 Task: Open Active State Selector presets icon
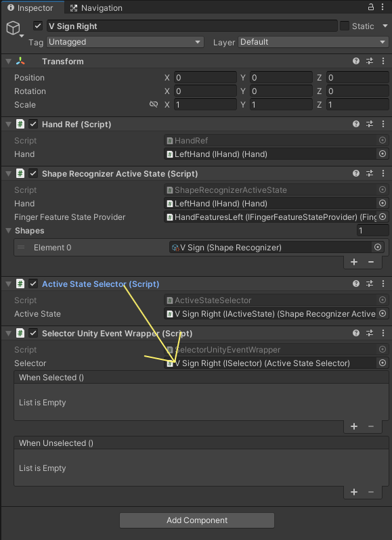(x=370, y=284)
